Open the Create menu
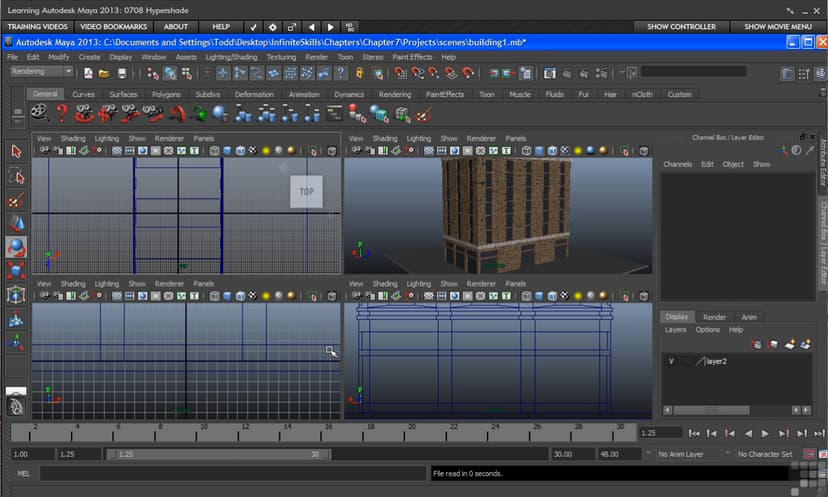828x497 pixels. [x=89, y=57]
